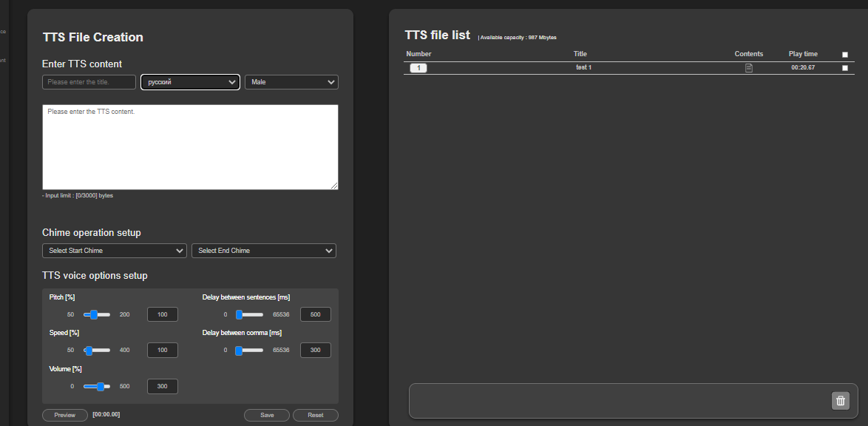Click the Volume value box showing 300
868x426 pixels.
pos(162,386)
